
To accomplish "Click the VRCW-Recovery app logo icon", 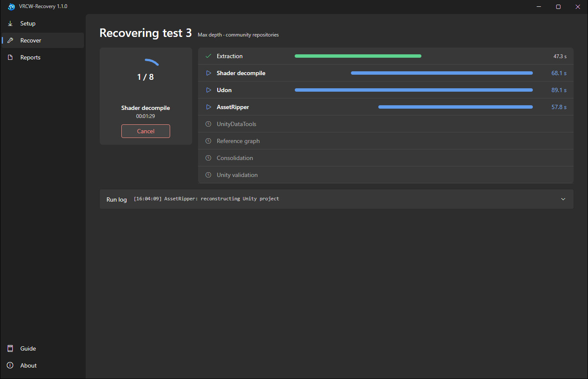I will [11, 7].
